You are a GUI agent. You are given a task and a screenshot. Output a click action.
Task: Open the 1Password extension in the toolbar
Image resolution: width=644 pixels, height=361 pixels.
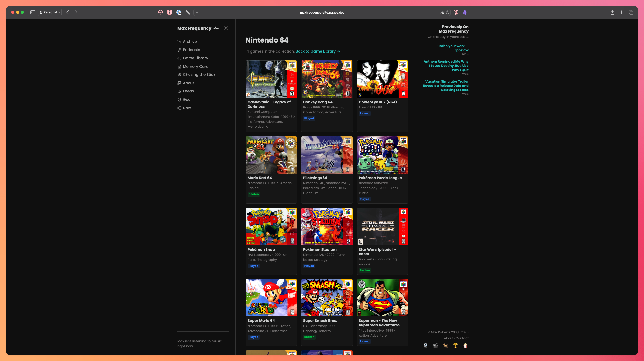(178, 12)
